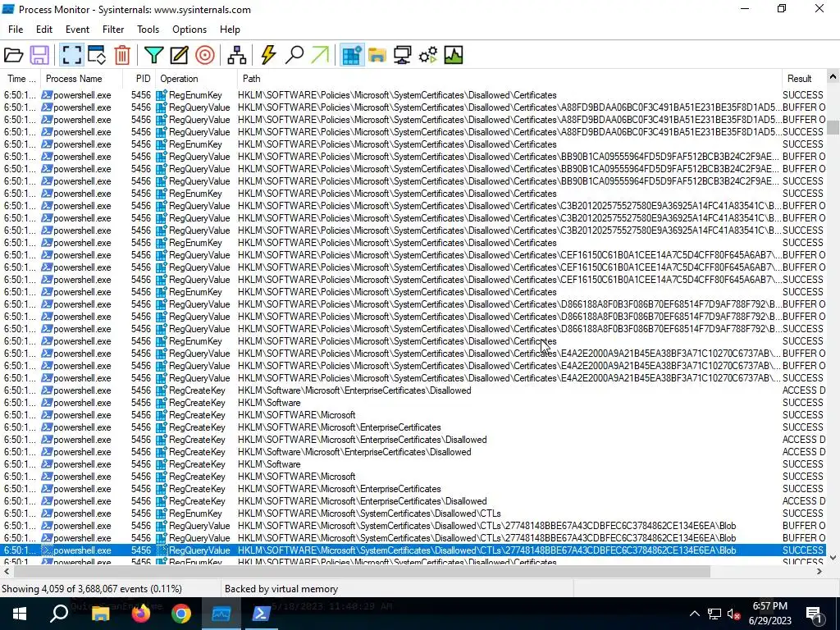This screenshot has width=840, height=630.
Task: Open the Event menu
Action: [77, 30]
